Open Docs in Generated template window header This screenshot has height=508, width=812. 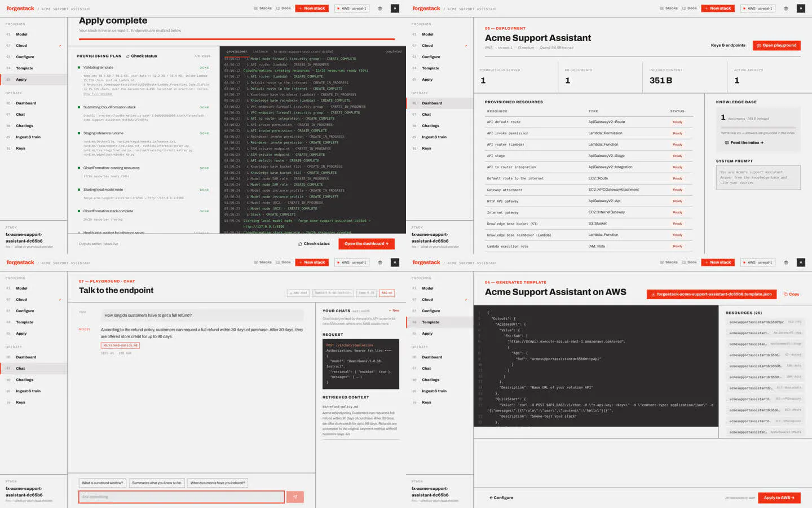coord(690,262)
